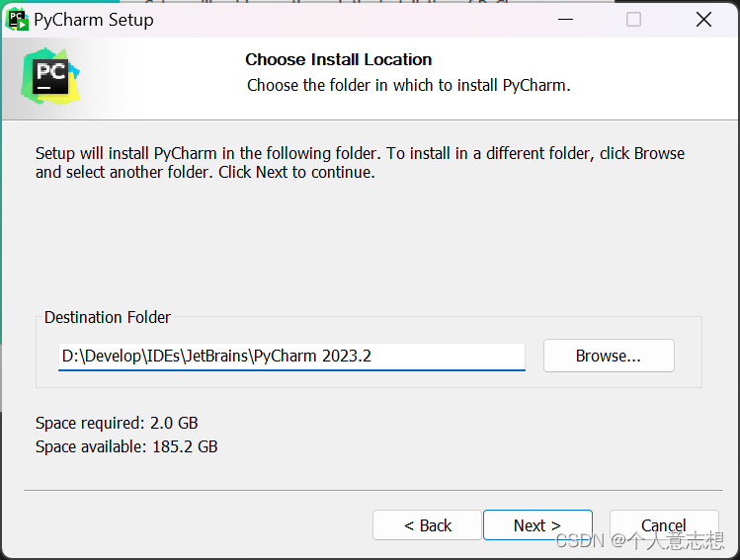Image resolution: width=740 pixels, height=560 pixels.
Task: Cancel the PyCharm setup
Action: tap(664, 524)
